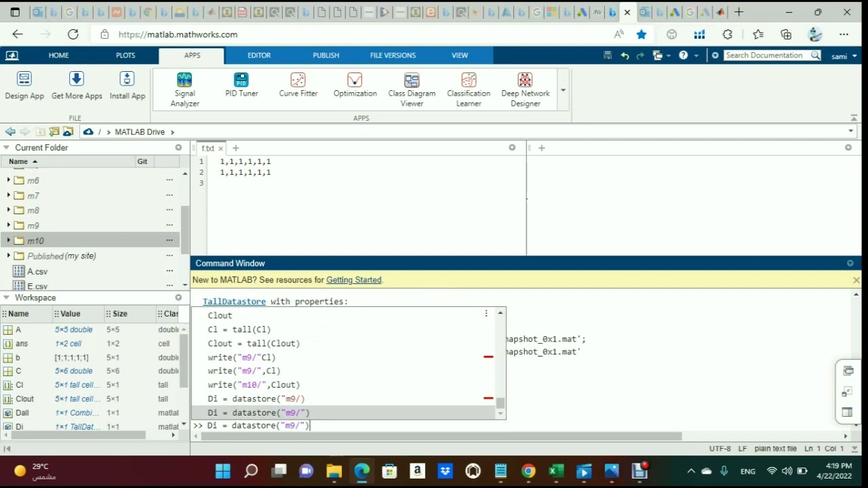Launch the Signal Analyzer app

tap(184, 89)
